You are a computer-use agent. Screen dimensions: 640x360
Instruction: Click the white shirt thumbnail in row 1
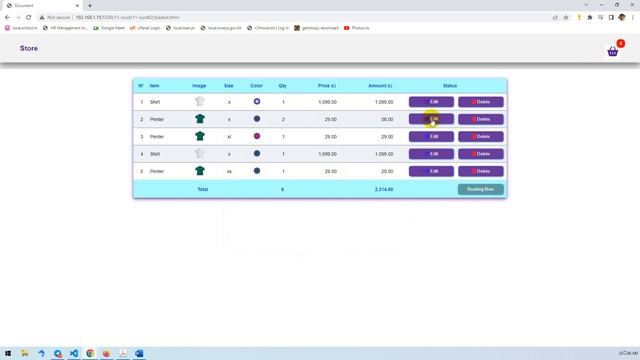click(x=200, y=101)
